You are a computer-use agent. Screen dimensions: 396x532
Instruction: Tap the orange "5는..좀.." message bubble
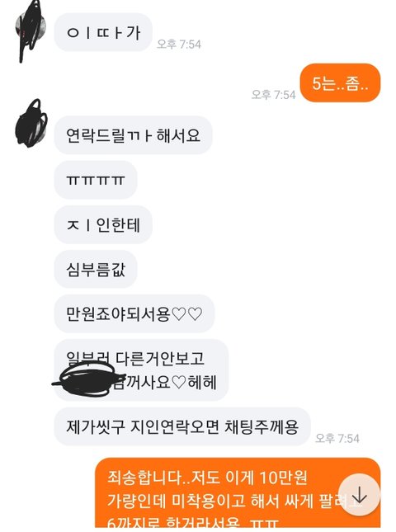click(341, 83)
